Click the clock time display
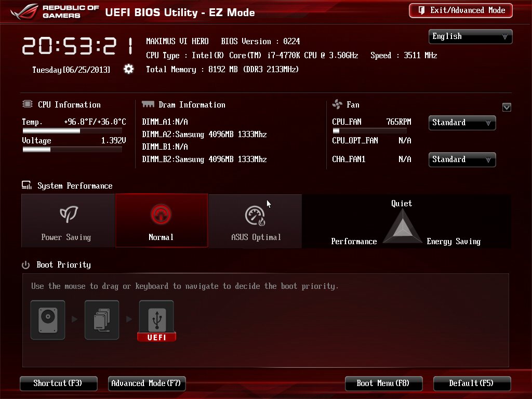532x399 pixels. click(x=78, y=46)
